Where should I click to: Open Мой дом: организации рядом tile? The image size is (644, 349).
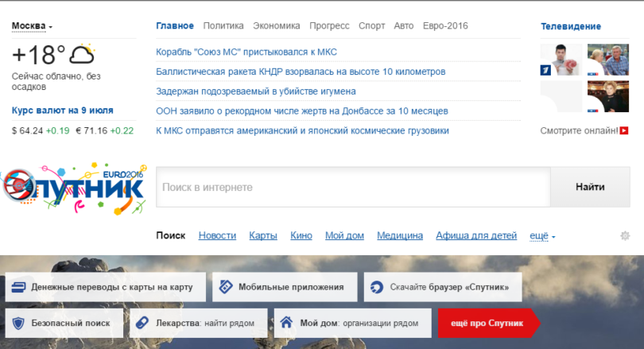353,323
